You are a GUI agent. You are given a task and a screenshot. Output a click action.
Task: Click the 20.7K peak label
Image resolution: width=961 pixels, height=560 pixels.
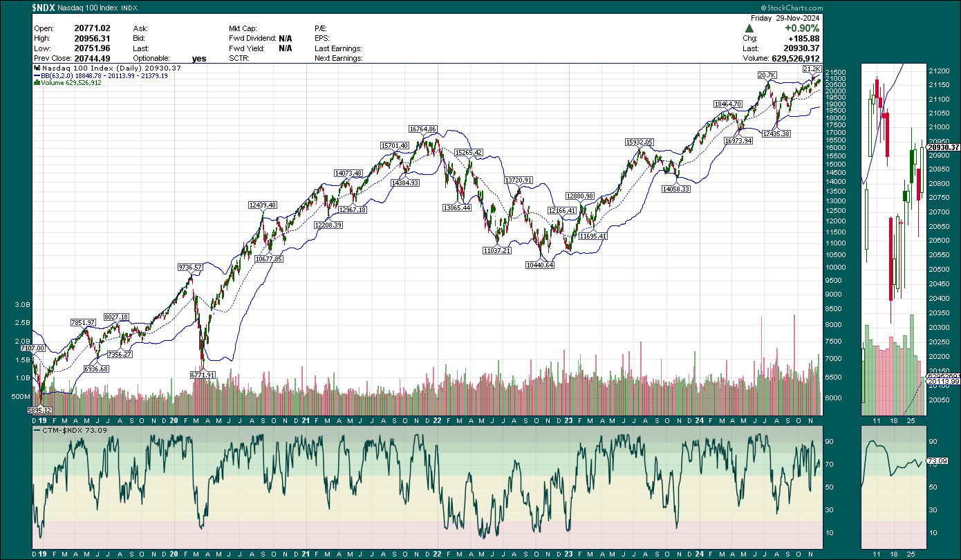(766, 74)
